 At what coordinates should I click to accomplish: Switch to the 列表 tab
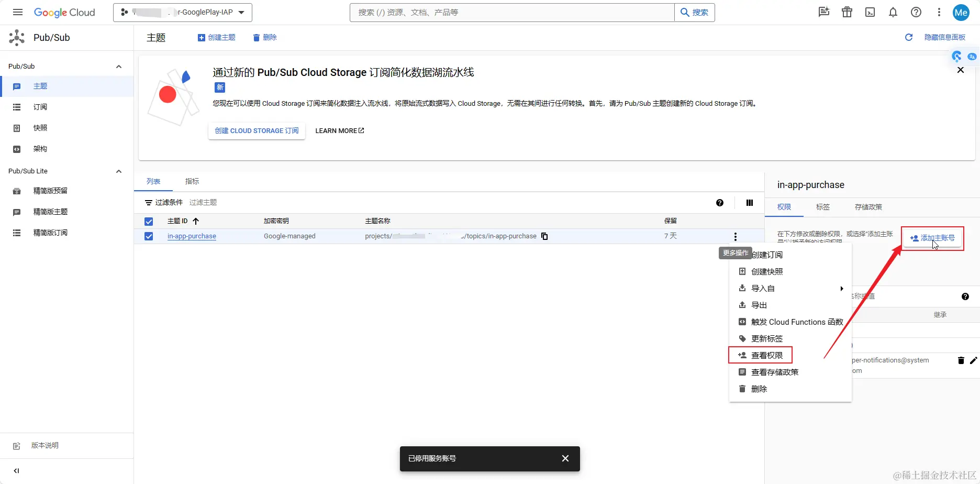pyautogui.click(x=153, y=181)
